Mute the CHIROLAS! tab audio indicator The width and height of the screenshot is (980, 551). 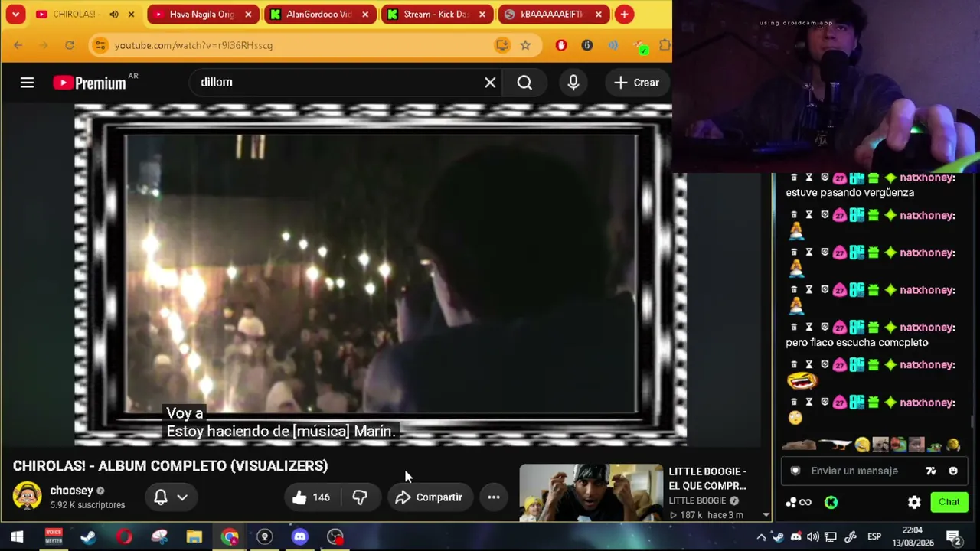[114, 15]
